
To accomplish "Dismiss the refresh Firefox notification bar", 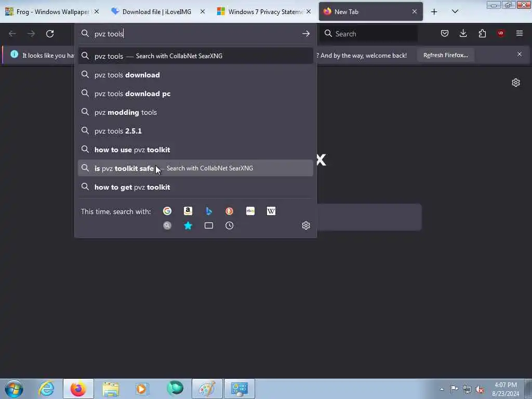I will [520, 54].
